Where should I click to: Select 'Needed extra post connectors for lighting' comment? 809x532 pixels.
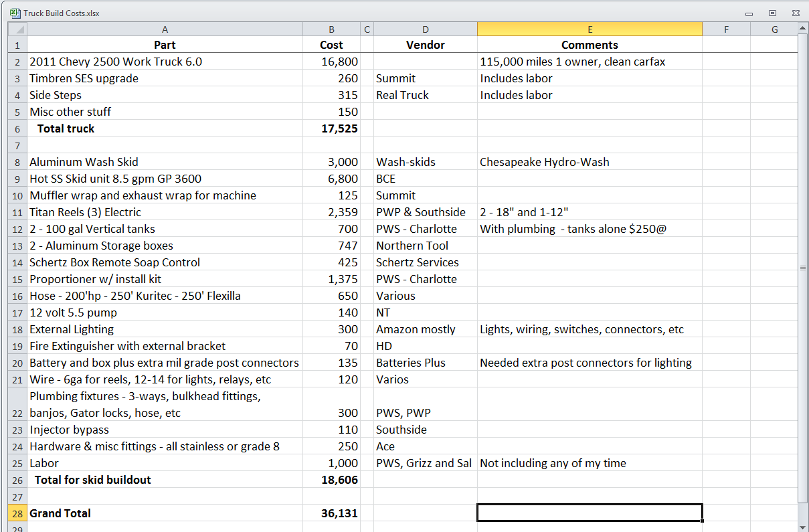click(x=590, y=363)
